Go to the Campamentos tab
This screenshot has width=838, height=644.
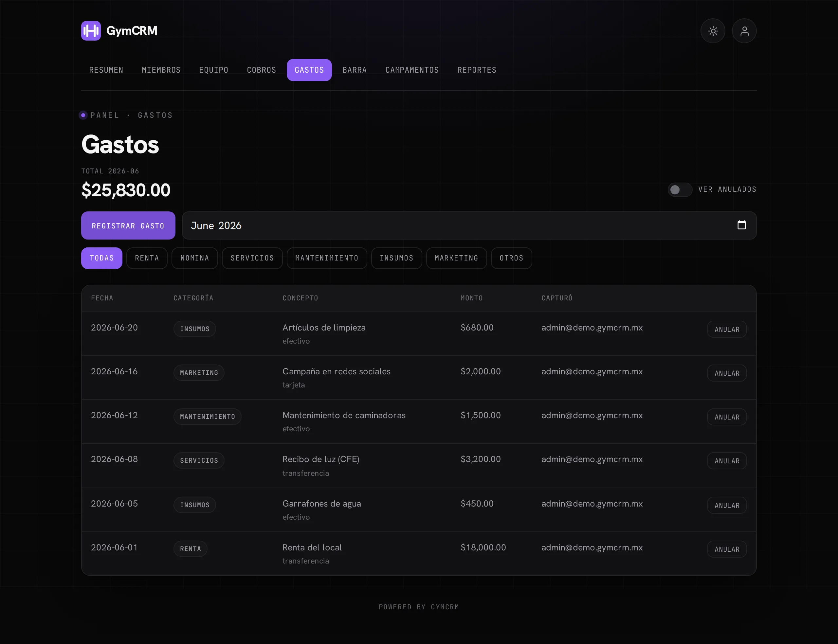pos(412,70)
